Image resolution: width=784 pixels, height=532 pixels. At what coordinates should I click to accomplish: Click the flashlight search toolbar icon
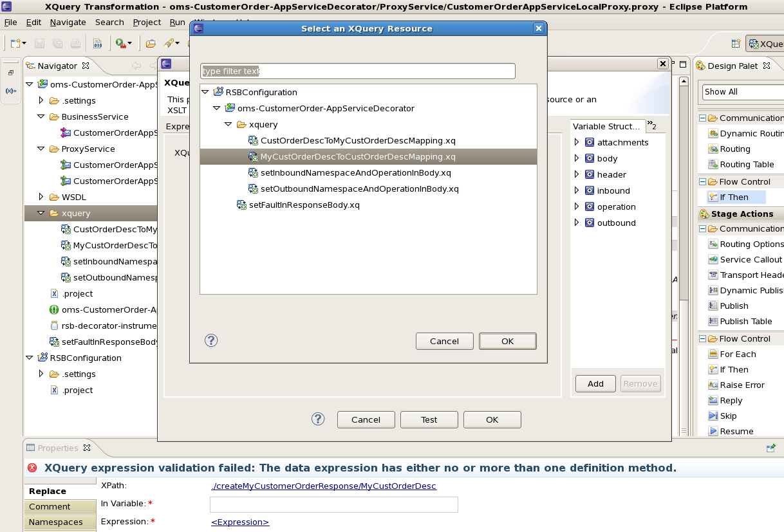click(x=168, y=43)
